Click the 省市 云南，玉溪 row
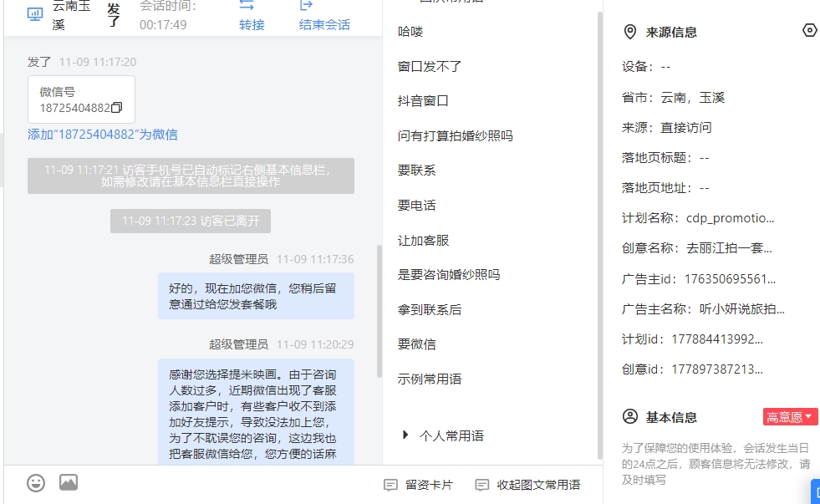This screenshot has width=820, height=504. [x=673, y=97]
